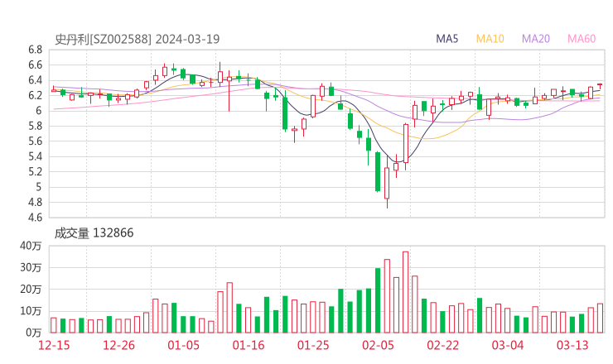Click the 10万 volume axis label
Viewport: 613px width, 364px height.
[31, 311]
